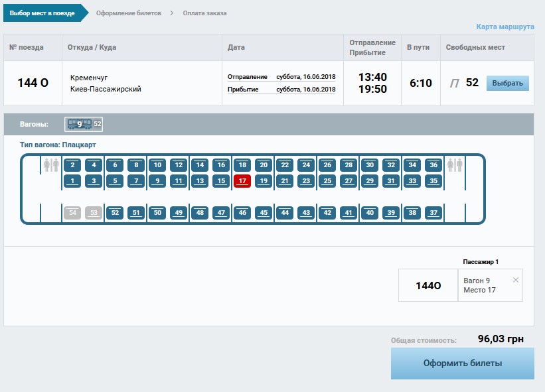This screenshot has width=545, height=392.
Task: Remove passenger 1 seat selection
Action: click(x=516, y=281)
